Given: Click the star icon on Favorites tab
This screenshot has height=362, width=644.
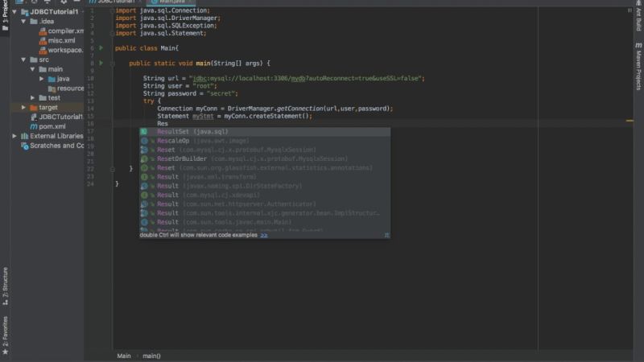Looking at the screenshot, I should [5, 352].
